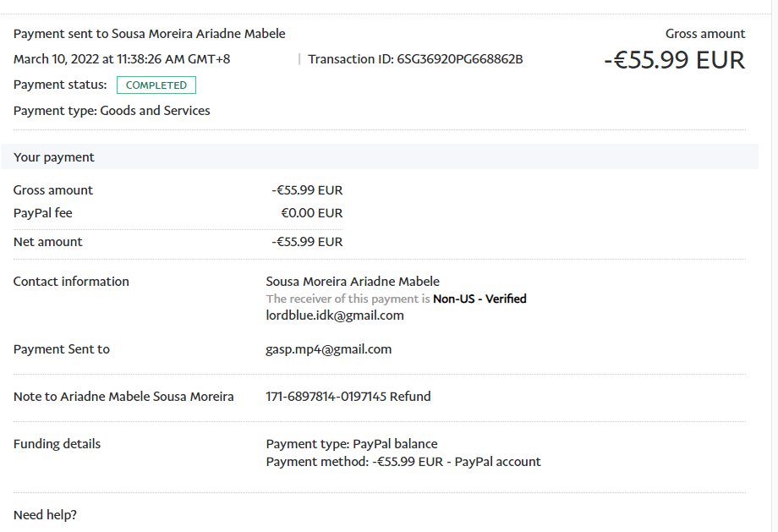
Task: Click the Your payment section header
Action: [x=54, y=157]
